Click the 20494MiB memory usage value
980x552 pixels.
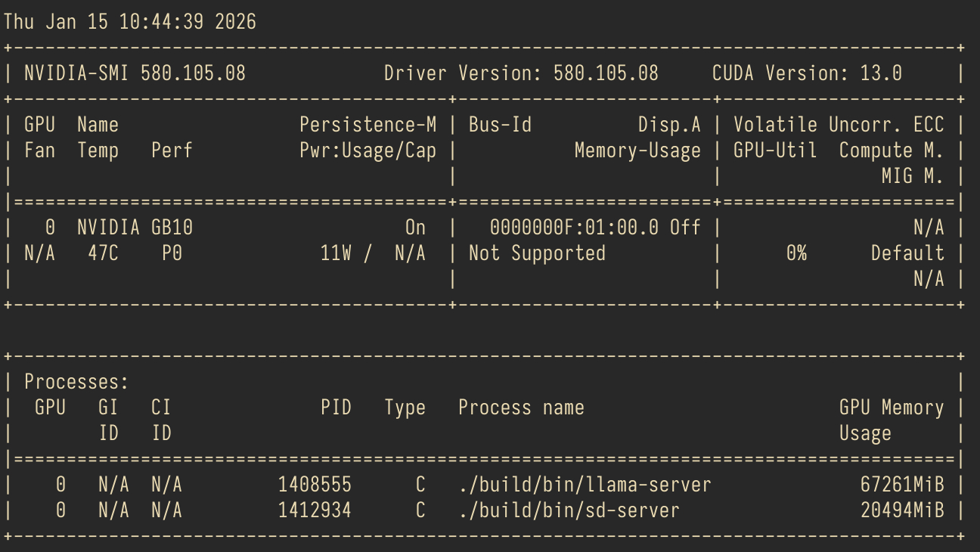[x=902, y=510]
